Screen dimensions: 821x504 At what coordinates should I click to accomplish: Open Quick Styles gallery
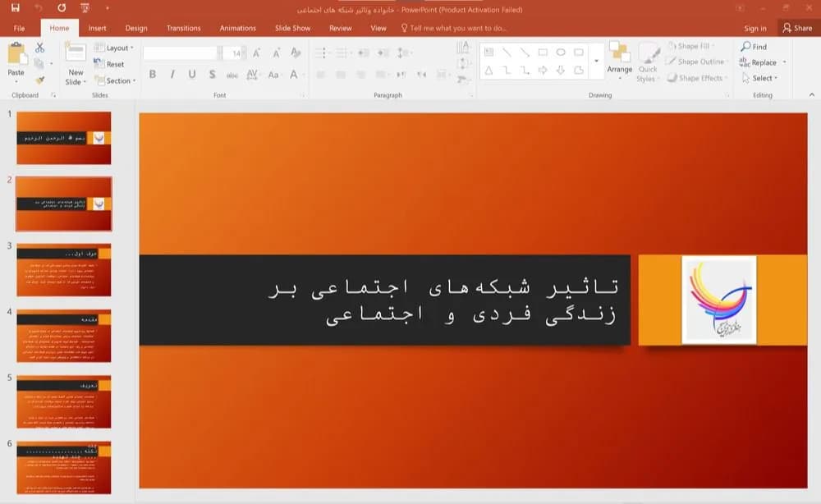click(648, 63)
